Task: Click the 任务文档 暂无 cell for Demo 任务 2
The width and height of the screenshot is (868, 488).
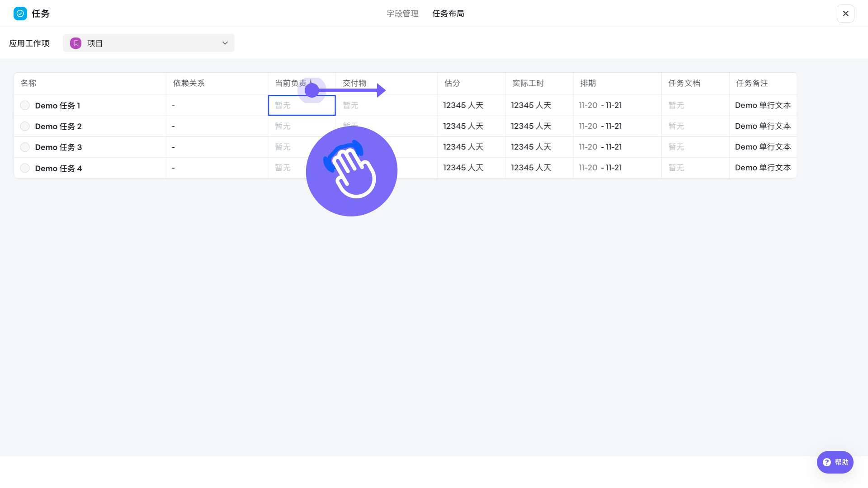Action: pos(695,126)
